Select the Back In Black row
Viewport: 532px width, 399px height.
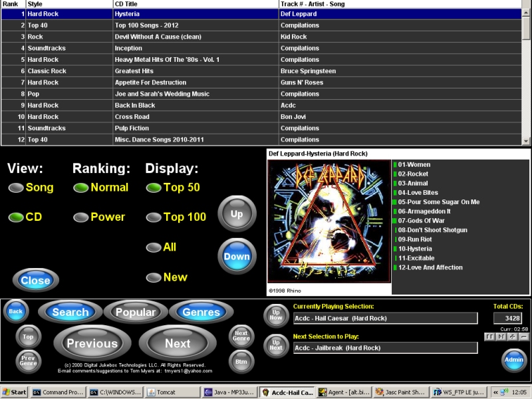(x=261, y=106)
